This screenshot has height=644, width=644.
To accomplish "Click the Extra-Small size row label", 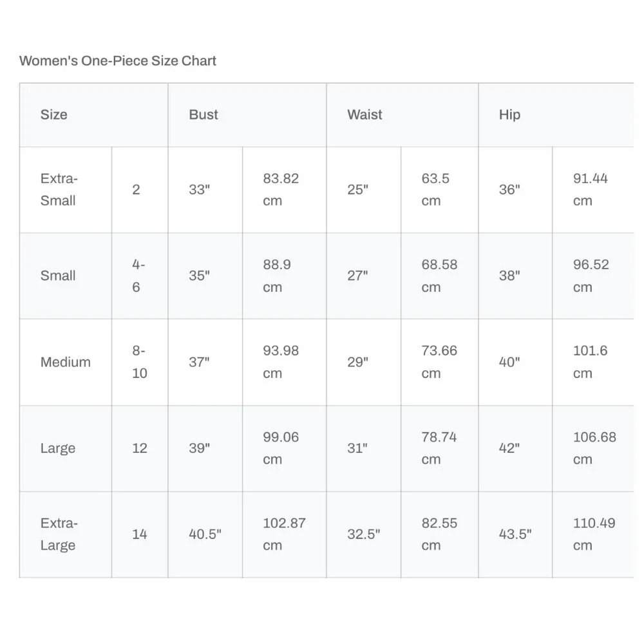I will click(x=59, y=189).
